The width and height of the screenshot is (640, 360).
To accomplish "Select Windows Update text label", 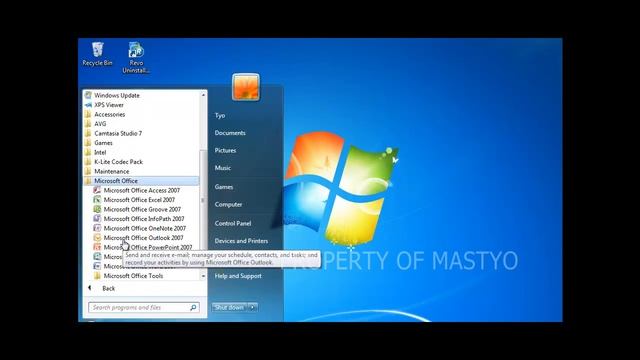I will tap(117, 95).
